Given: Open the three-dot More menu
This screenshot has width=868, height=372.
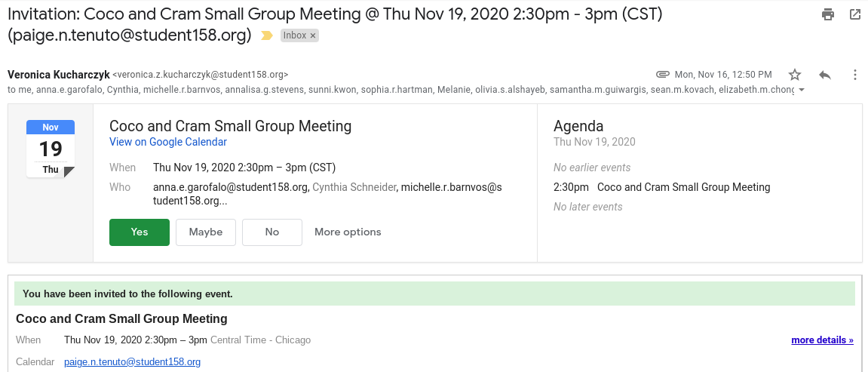Looking at the screenshot, I should (x=855, y=75).
